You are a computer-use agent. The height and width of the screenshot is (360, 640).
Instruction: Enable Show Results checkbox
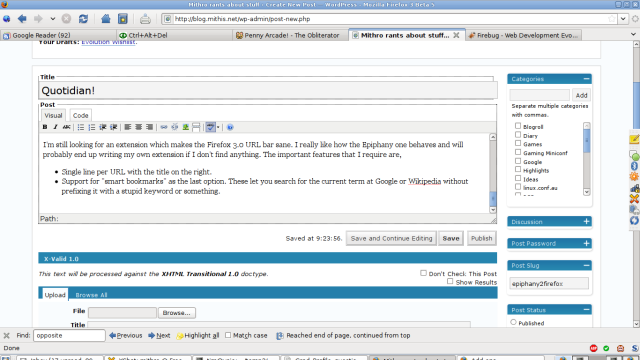coord(450,281)
